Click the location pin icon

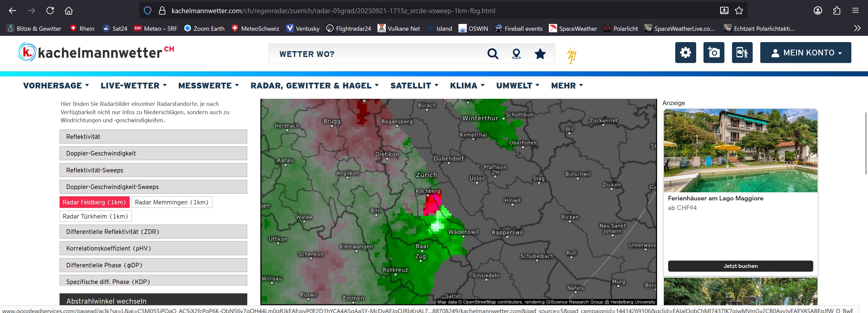(516, 53)
